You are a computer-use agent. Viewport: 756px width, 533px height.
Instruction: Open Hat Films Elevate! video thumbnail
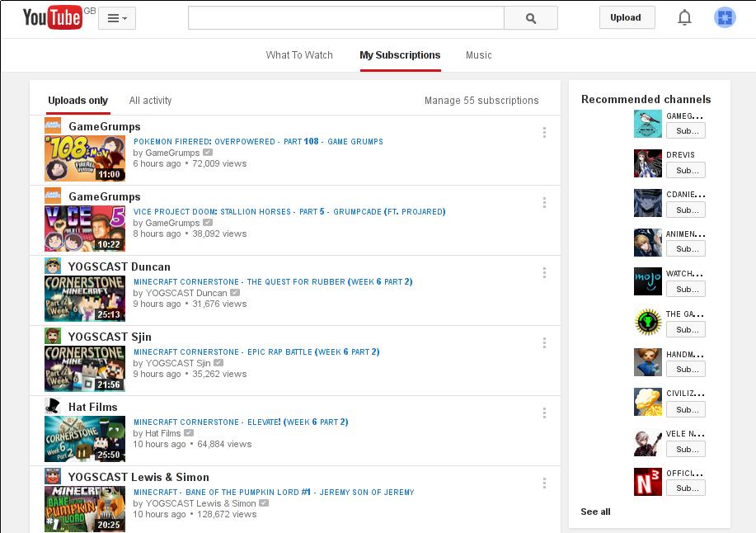pyautogui.click(x=85, y=439)
